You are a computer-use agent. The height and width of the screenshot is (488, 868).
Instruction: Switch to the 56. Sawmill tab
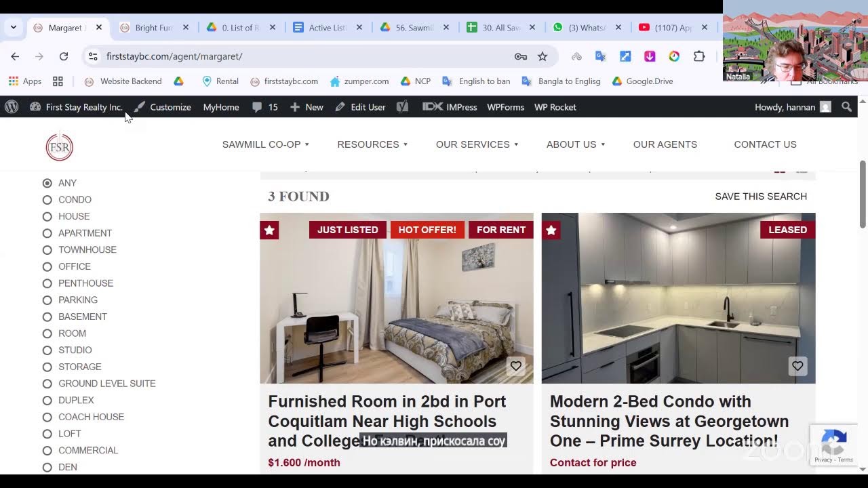coord(415,28)
